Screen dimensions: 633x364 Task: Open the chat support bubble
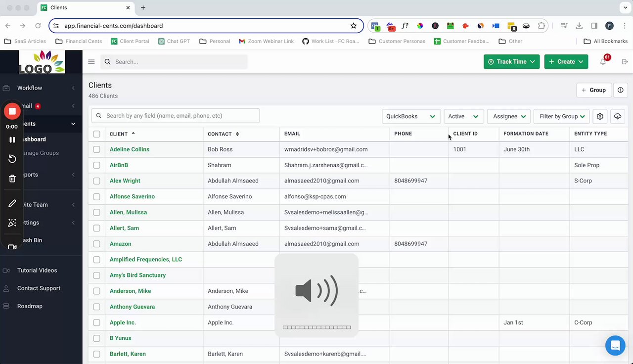coord(615,345)
